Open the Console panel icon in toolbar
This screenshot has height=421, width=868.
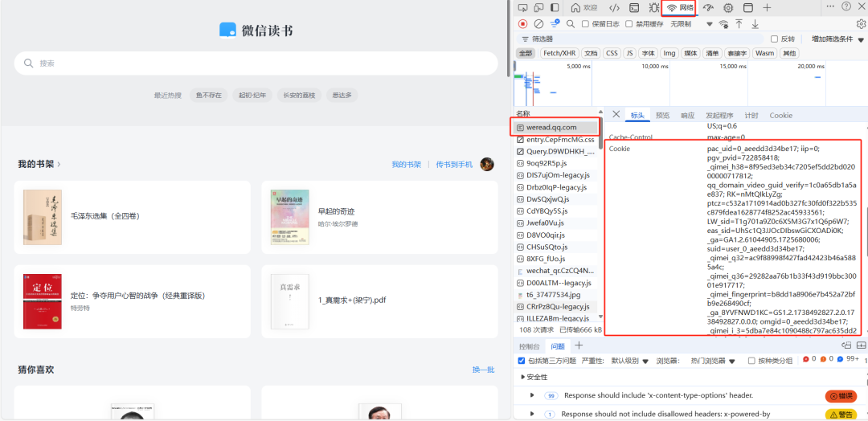634,8
